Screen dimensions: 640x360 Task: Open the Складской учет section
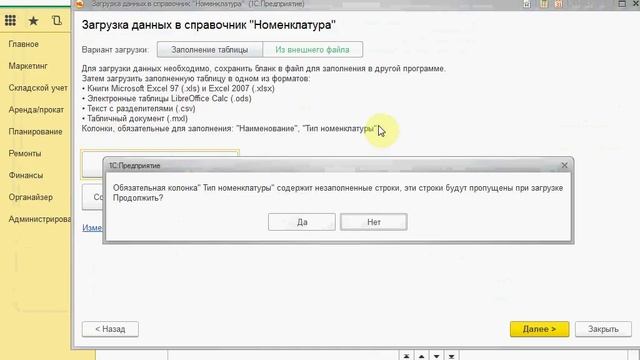38,88
